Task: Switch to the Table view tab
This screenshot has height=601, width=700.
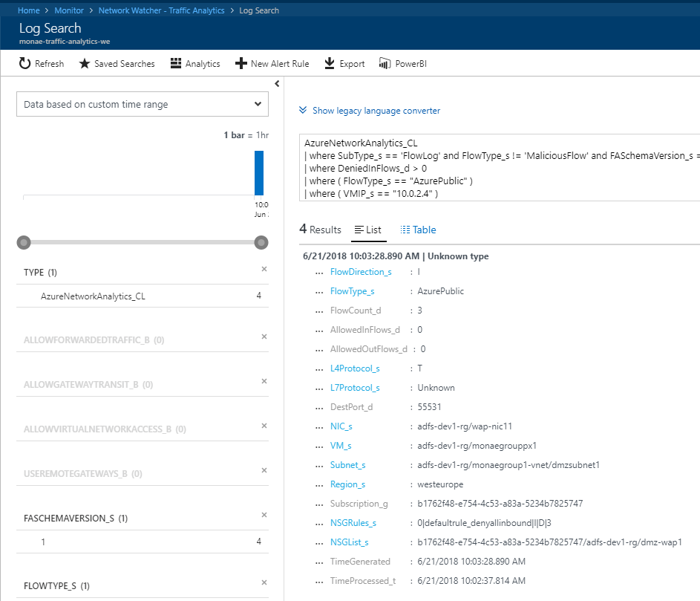Action: 418,230
